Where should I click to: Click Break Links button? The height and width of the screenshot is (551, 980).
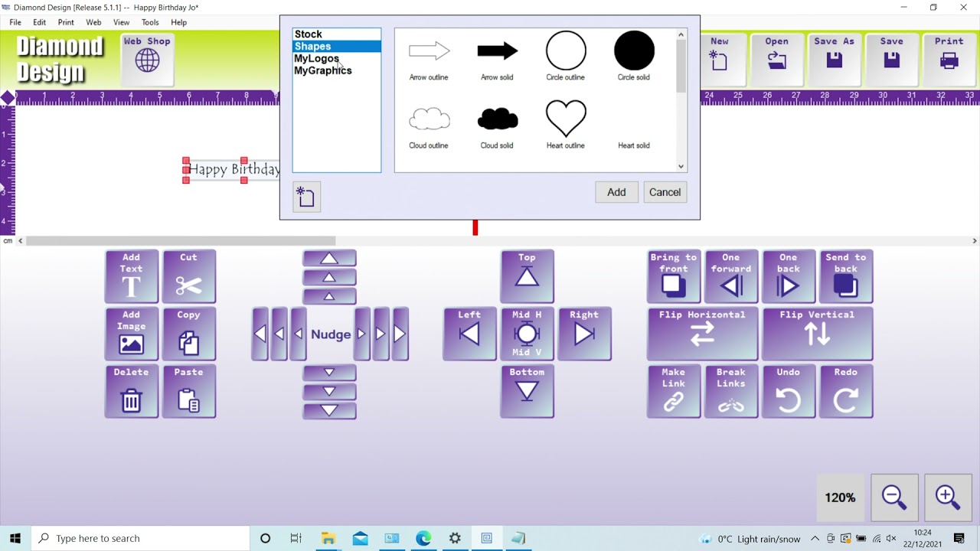coord(731,391)
